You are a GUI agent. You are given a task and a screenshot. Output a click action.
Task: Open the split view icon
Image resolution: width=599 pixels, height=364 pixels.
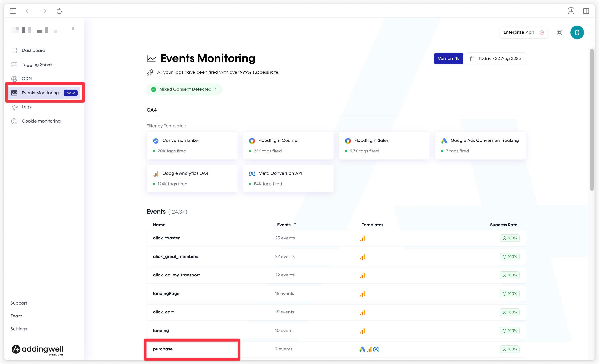click(586, 11)
